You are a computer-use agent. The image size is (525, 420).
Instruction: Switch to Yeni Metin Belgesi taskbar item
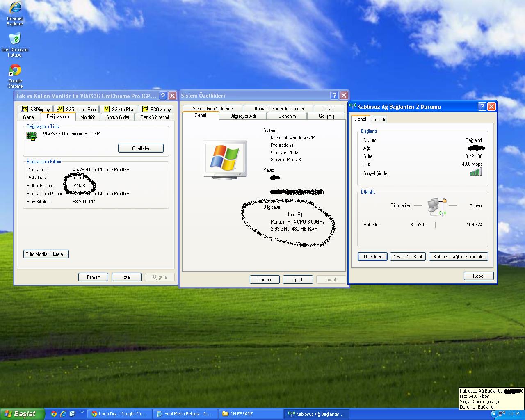click(x=185, y=414)
